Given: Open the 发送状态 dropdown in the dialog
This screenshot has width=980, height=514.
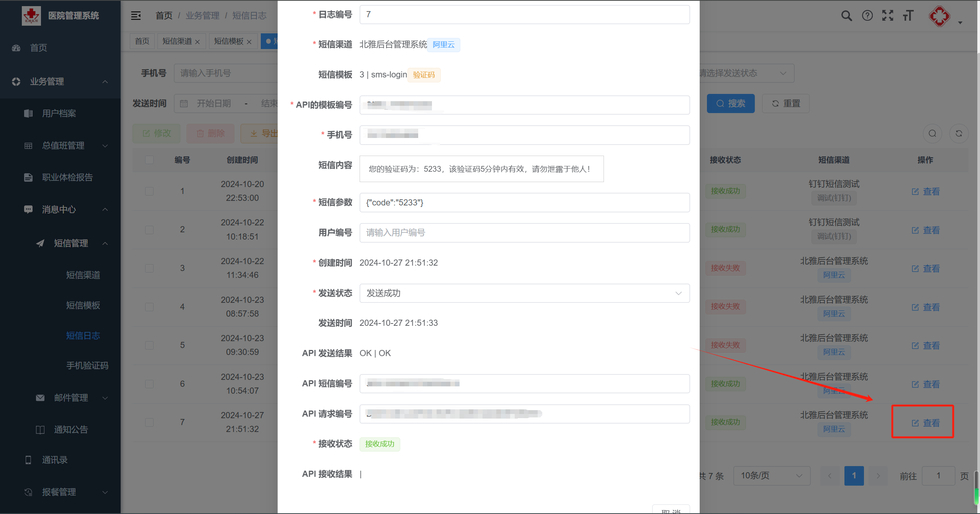Looking at the screenshot, I should [x=524, y=293].
